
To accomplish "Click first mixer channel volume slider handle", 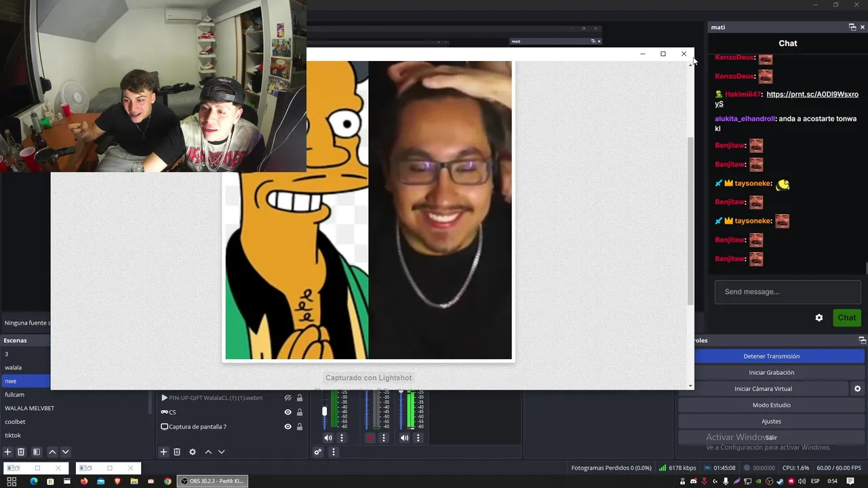I will click(x=324, y=411).
